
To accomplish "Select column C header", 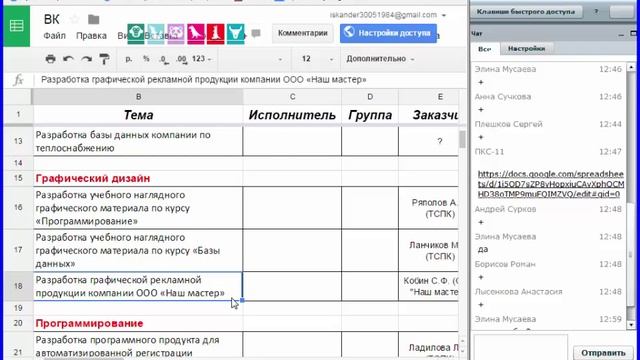I will click(292, 97).
